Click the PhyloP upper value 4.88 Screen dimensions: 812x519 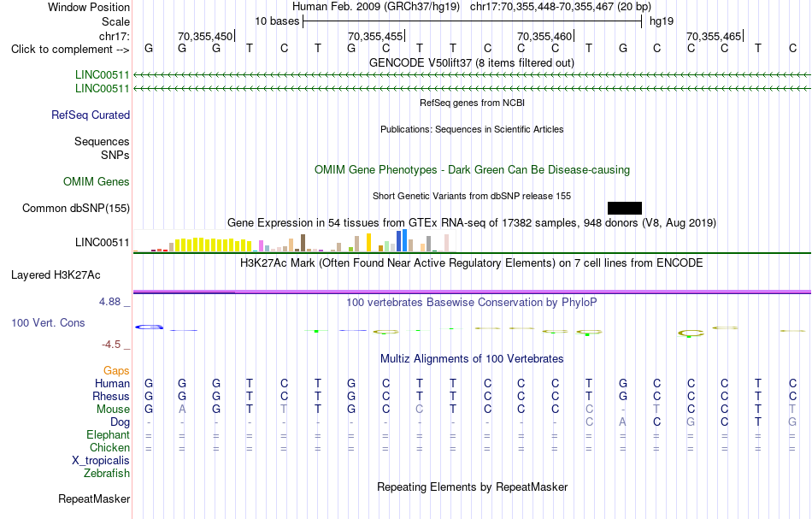(x=109, y=302)
